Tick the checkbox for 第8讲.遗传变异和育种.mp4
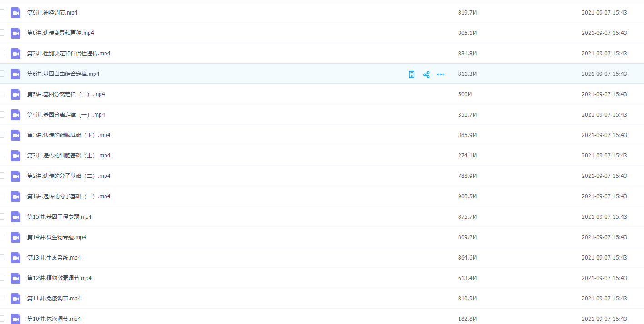 1,33
